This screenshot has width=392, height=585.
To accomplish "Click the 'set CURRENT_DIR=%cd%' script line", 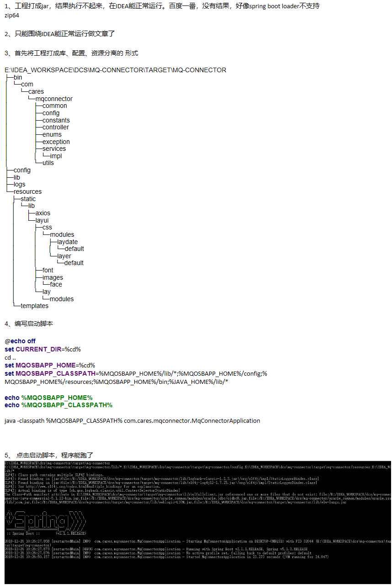I will coord(42,349).
